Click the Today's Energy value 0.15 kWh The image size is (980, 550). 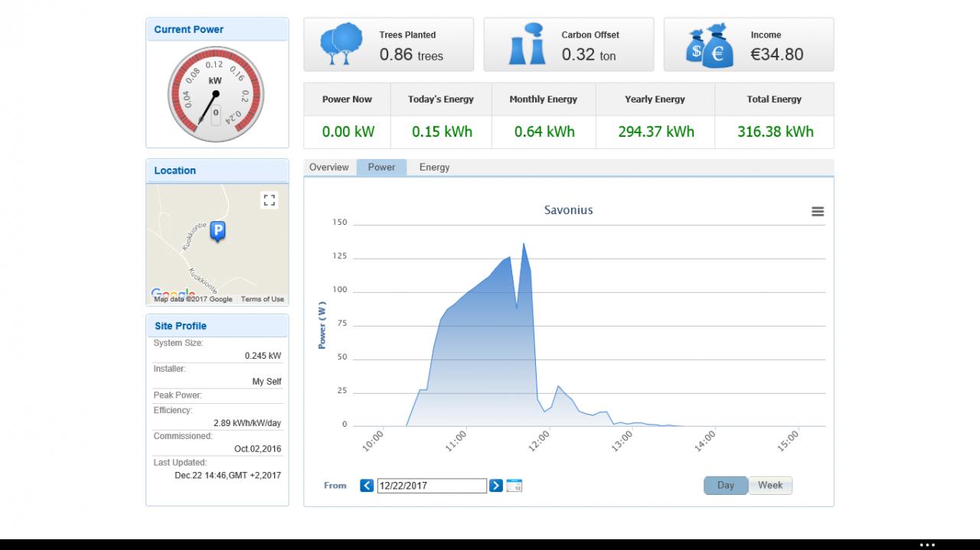pyautogui.click(x=442, y=132)
